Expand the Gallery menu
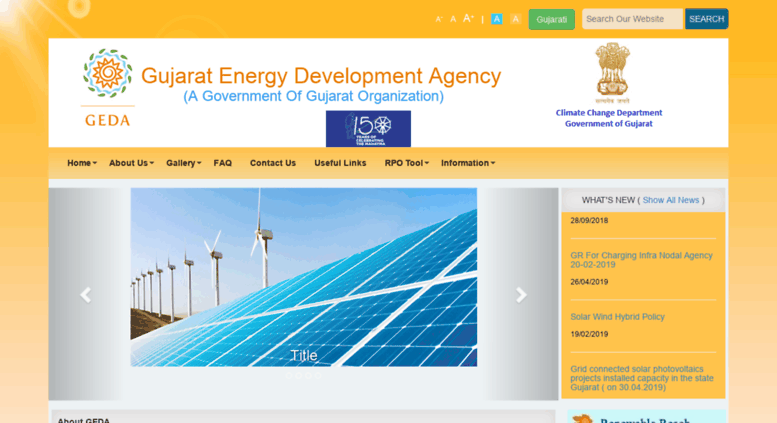 183,163
